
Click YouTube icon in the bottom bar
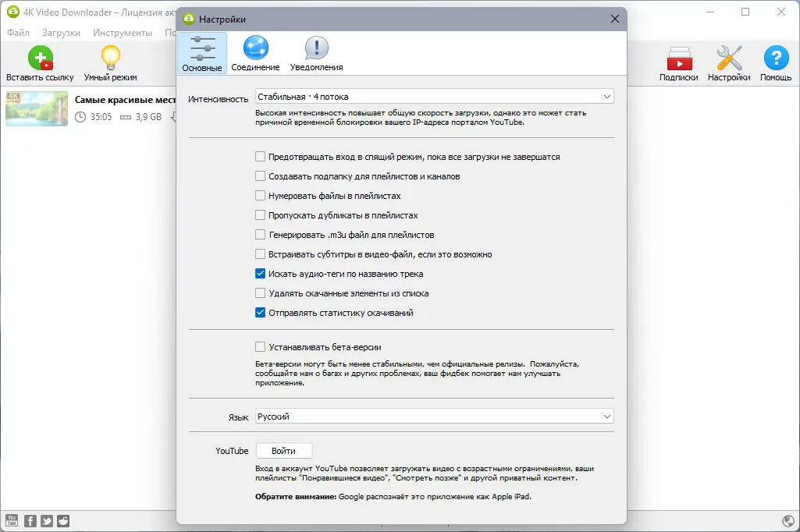[x=12, y=521]
